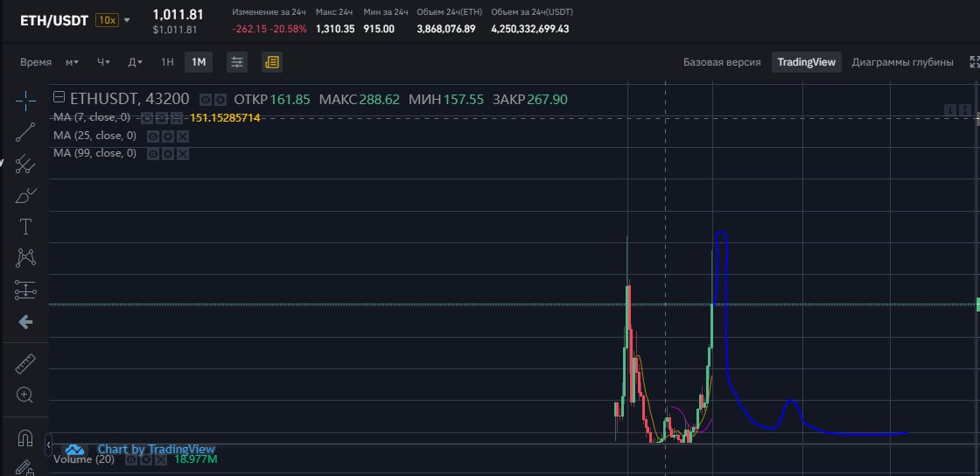Select the text annotation tool
This screenshot has width=980, height=476.
25,227
